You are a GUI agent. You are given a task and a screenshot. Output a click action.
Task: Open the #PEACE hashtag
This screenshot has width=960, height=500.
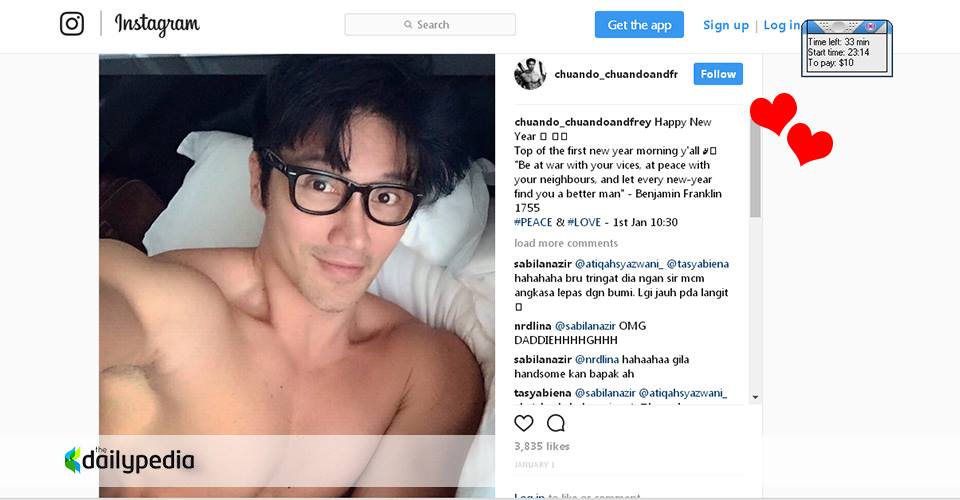point(533,222)
